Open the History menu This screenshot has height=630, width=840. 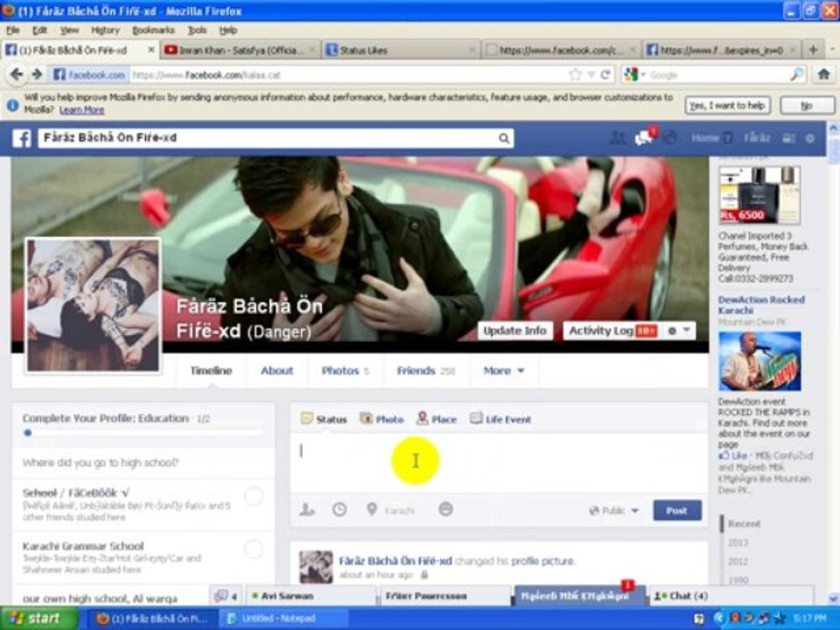click(x=106, y=31)
